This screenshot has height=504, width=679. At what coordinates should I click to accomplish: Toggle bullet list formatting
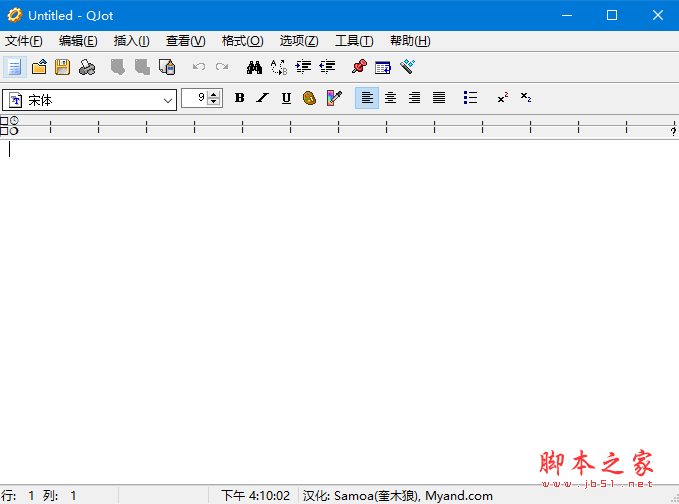point(470,98)
